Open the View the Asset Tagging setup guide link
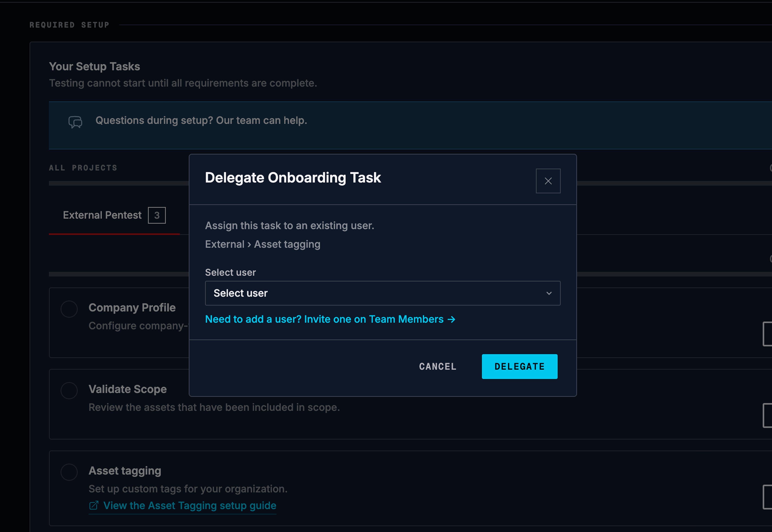 coord(183,506)
